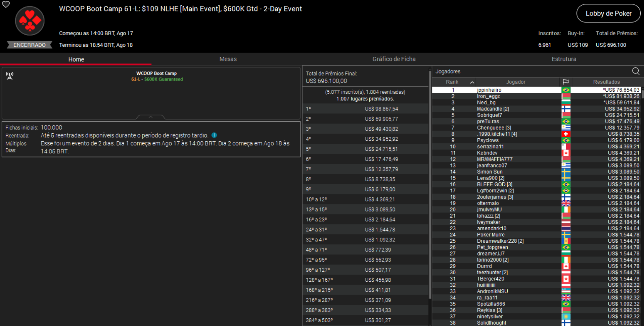Click the prize pool scrollbar
644x326 pixels.
(430, 185)
